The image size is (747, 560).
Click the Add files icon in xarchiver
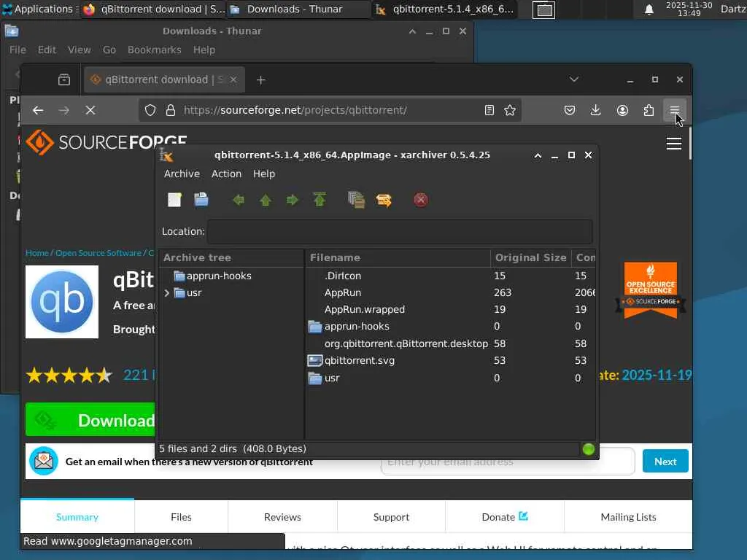356,200
